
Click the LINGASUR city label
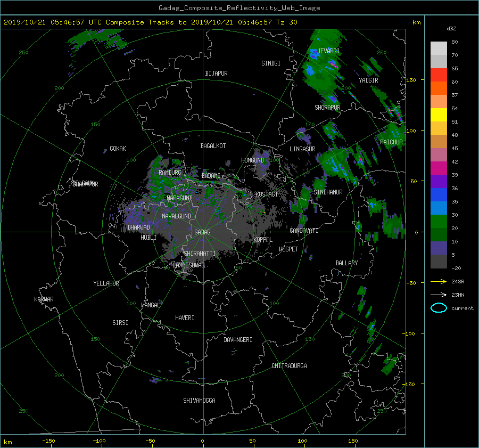pos(302,149)
